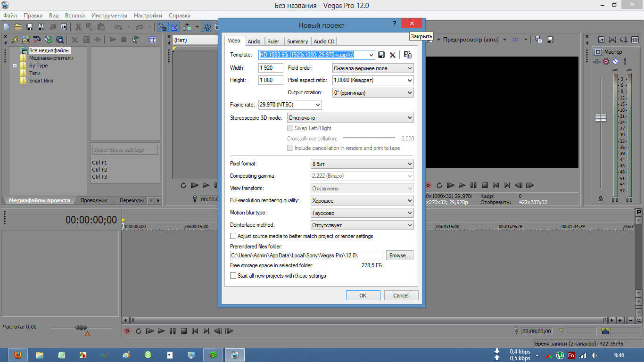Click the Save floppy icon in main toolbar
Screen dimensions: 644x362
(x=30, y=27)
